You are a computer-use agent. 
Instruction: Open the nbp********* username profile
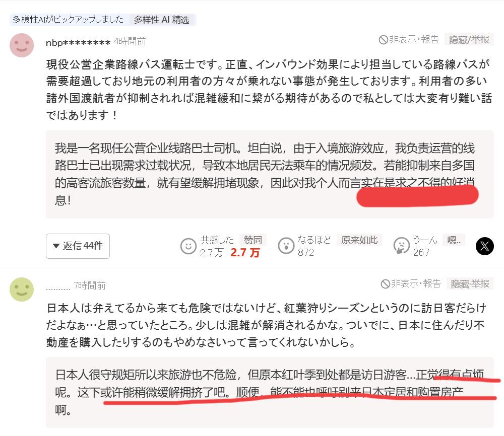tap(78, 42)
